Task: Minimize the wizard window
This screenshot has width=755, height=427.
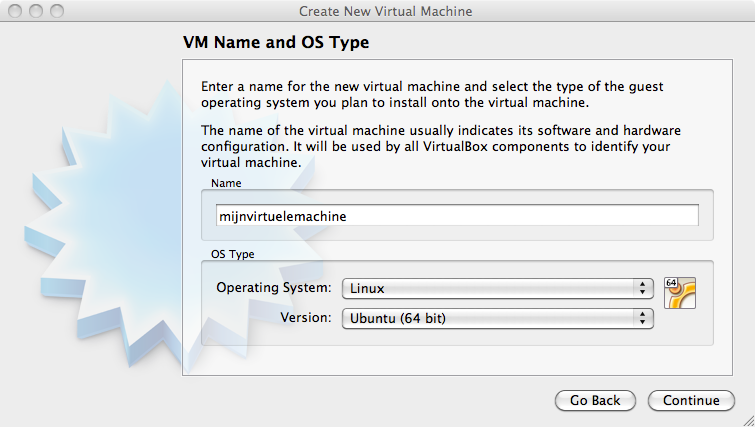Action: 36,11
